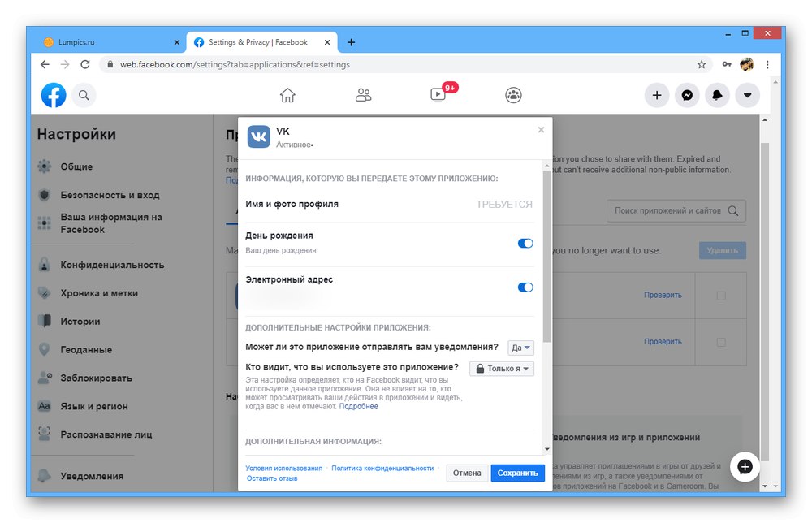
Task: Click dialog scrollbar down arrow
Action: [x=546, y=449]
